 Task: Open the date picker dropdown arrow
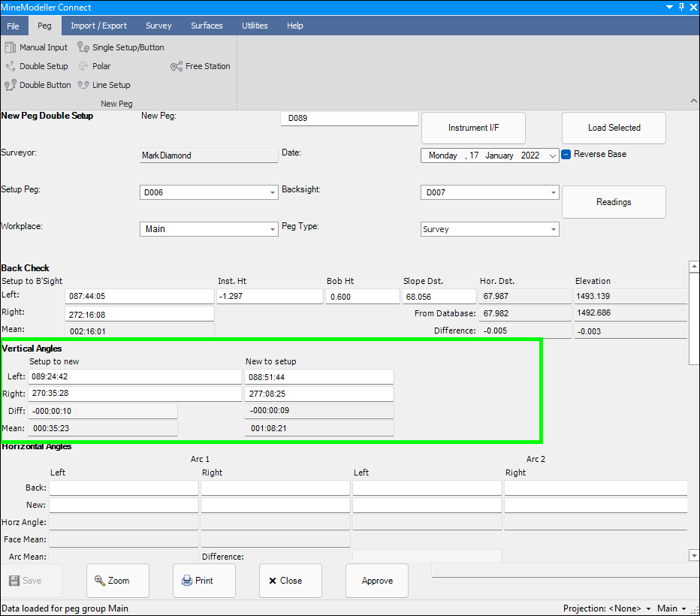(554, 156)
